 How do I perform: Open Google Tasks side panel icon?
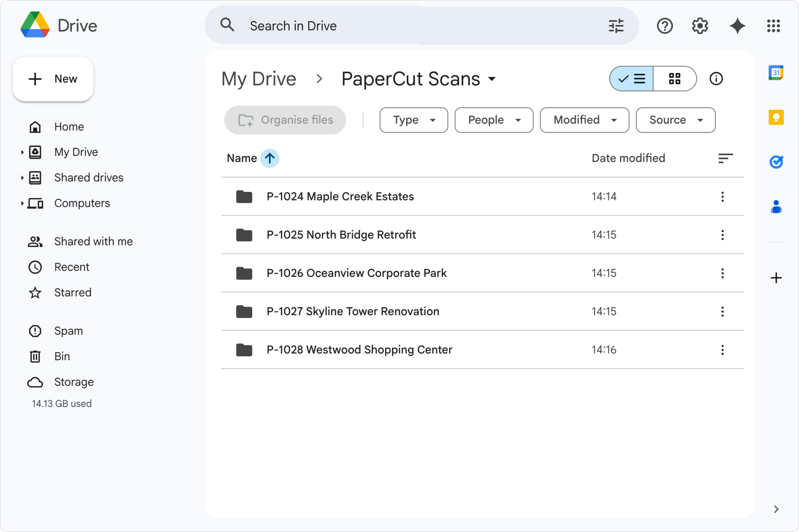click(776, 162)
